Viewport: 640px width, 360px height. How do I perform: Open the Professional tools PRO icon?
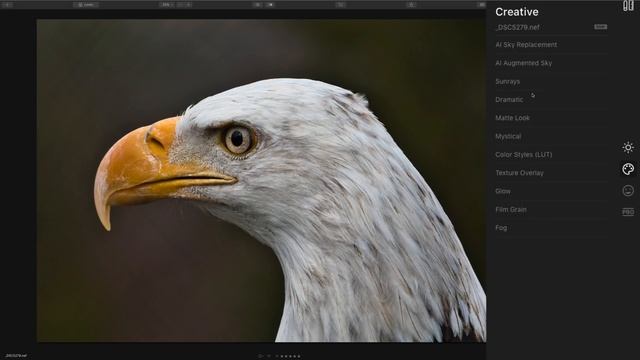(628, 211)
